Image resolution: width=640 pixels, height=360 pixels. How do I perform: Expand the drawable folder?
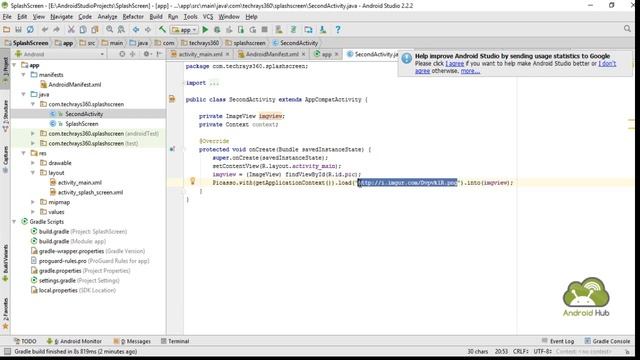[33, 163]
